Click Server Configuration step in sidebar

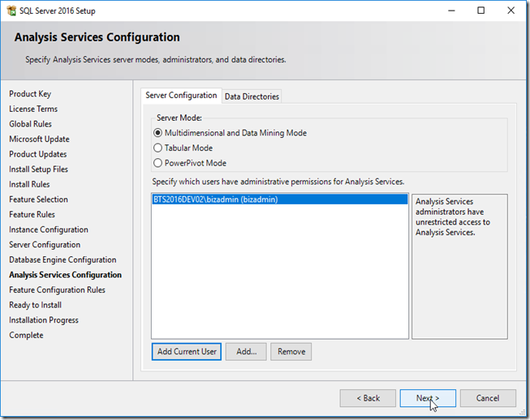pyautogui.click(x=45, y=245)
